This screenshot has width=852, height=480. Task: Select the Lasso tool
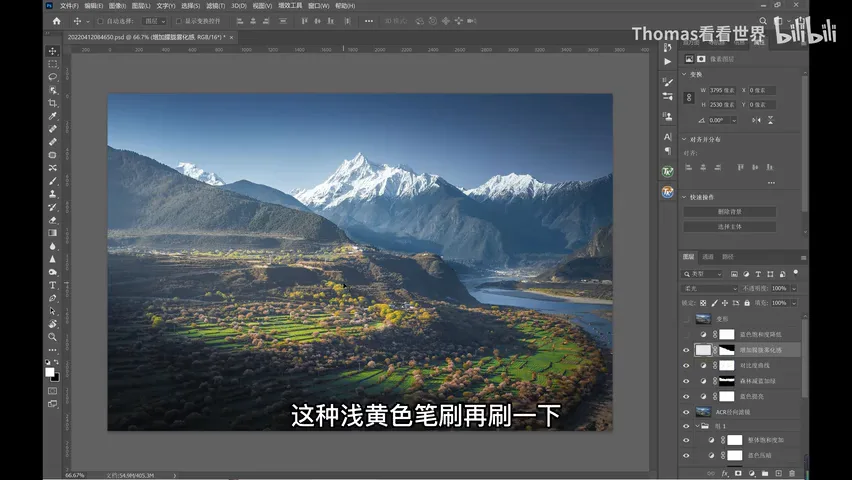click(53, 77)
